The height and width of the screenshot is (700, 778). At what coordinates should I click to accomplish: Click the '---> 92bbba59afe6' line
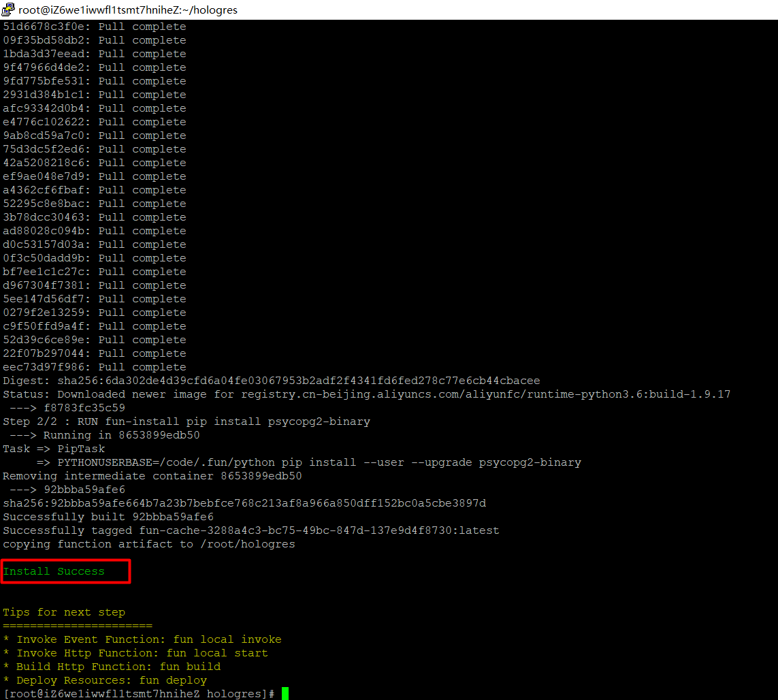(67, 490)
